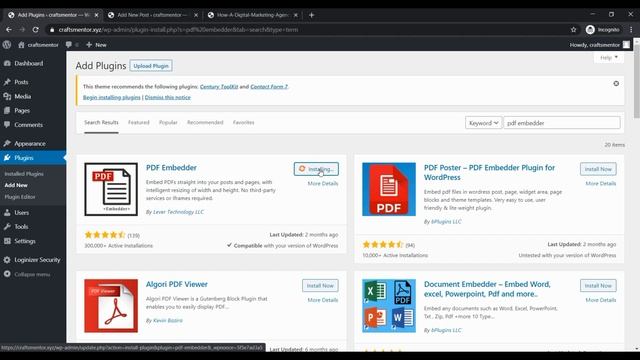Click the plugin search field with pdf embedder
Viewport: 640px width, 360px height.
tap(562, 123)
